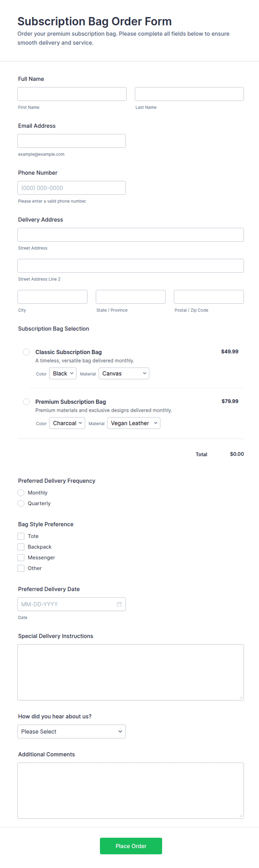259x868 pixels.
Task: Open the Canvas material dropdown
Action: tap(124, 373)
